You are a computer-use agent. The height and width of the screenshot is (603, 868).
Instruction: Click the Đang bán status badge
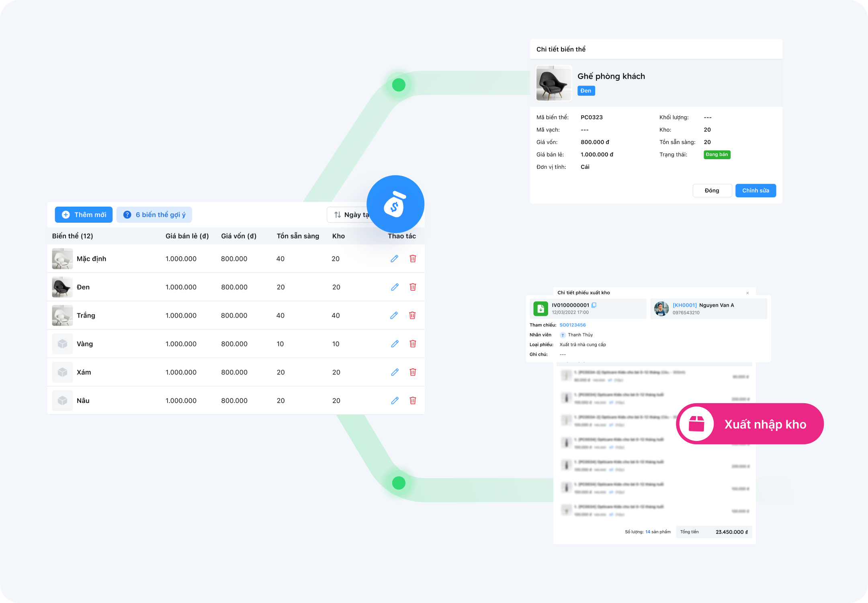(x=717, y=155)
